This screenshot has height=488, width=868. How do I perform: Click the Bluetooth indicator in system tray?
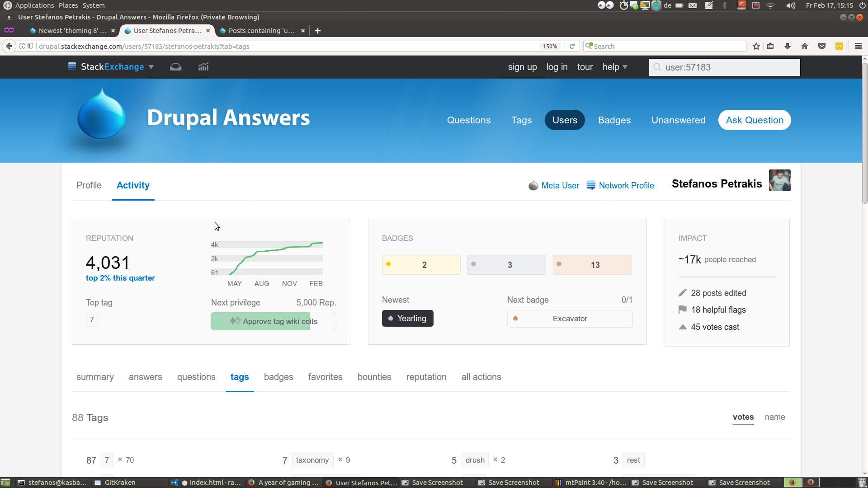tap(725, 5)
